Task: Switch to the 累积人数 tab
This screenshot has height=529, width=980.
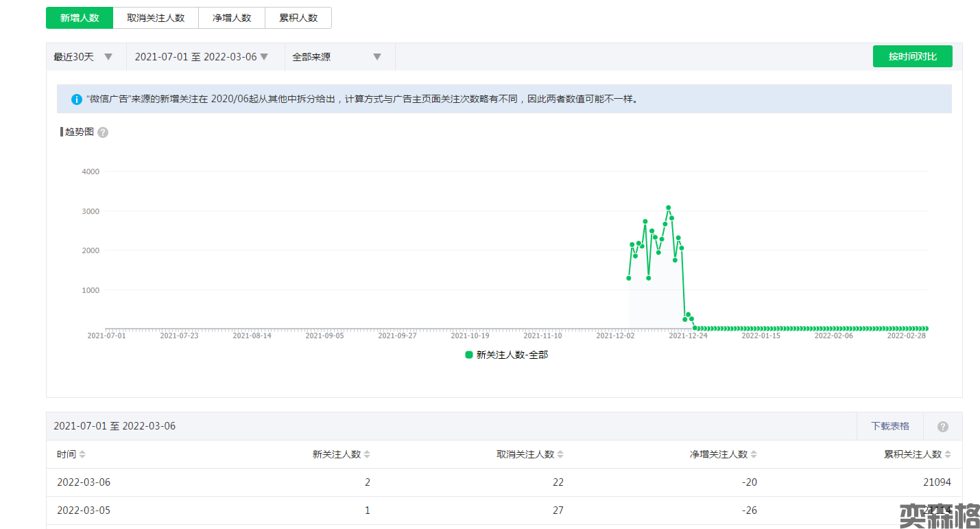Action: [x=298, y=18]
